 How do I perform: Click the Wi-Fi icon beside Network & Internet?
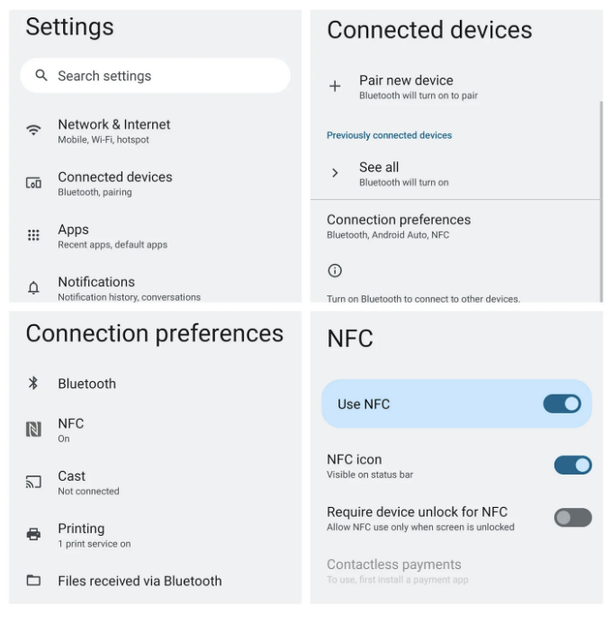[x=34, y=130]
